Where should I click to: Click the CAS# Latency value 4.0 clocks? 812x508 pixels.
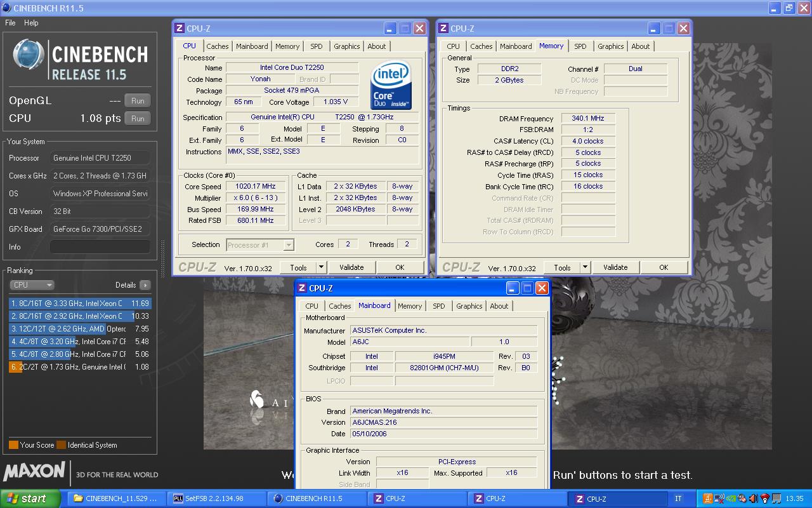tap(588, 141)
